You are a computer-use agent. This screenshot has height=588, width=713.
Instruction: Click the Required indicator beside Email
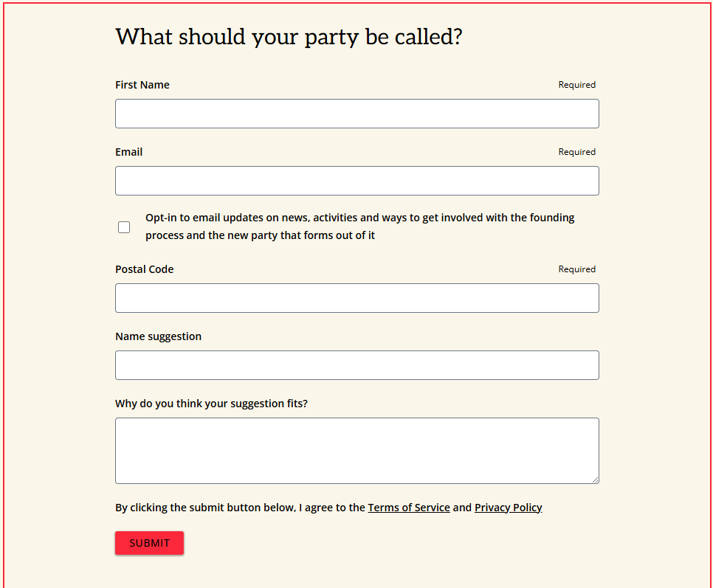point(576,152)
